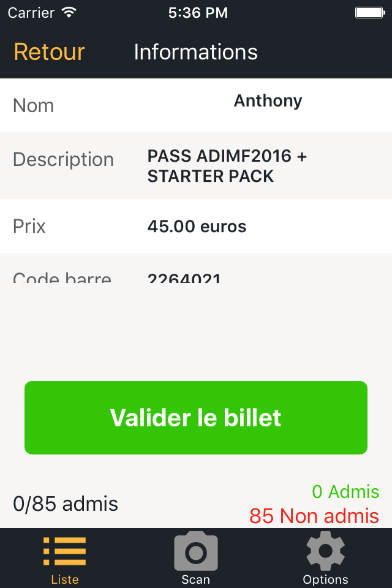This screenshot has height=588, width=392.
Task: Switch to the Options tab label
Action: (325, 579)
